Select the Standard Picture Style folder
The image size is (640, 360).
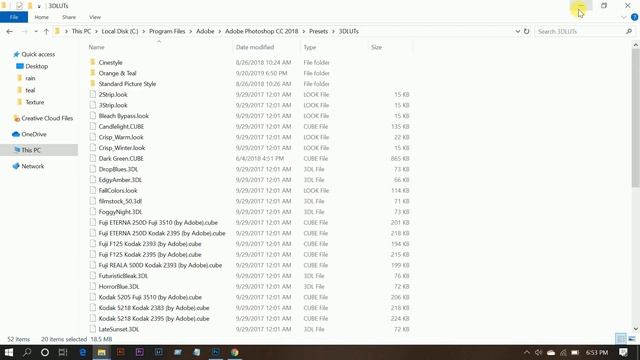(x=127, y=84)
